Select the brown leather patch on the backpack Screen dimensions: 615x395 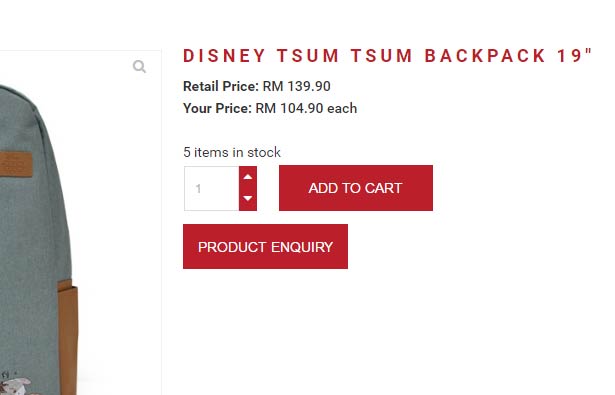pyautogui.click(x=16, y=164)
